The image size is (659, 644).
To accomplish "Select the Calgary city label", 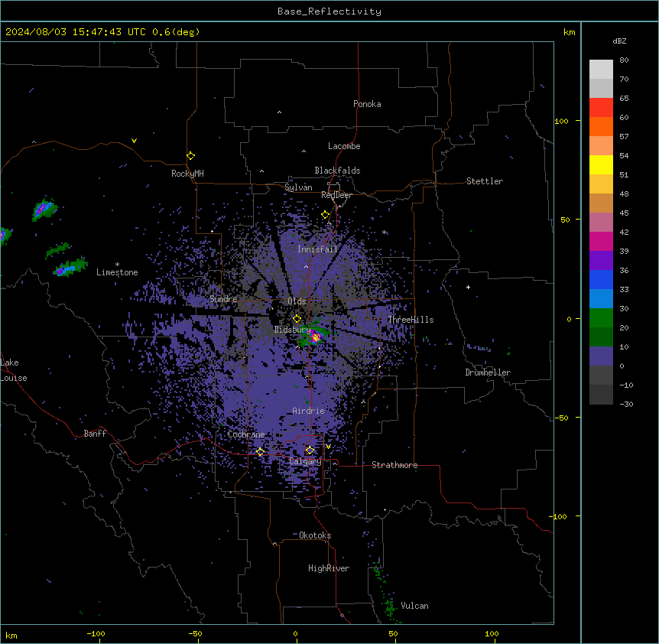I will click(x=305, y=461).
